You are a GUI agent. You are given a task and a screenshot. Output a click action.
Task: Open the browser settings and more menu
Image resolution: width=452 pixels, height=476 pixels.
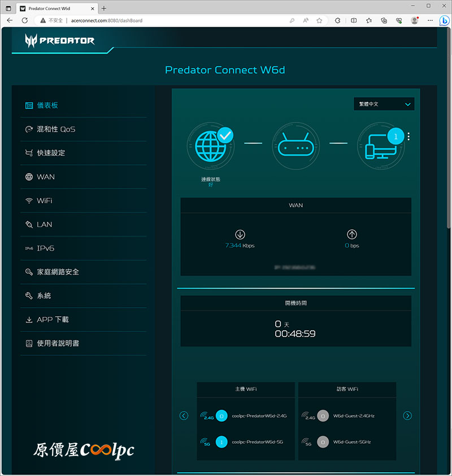click(x=430, y=20)
